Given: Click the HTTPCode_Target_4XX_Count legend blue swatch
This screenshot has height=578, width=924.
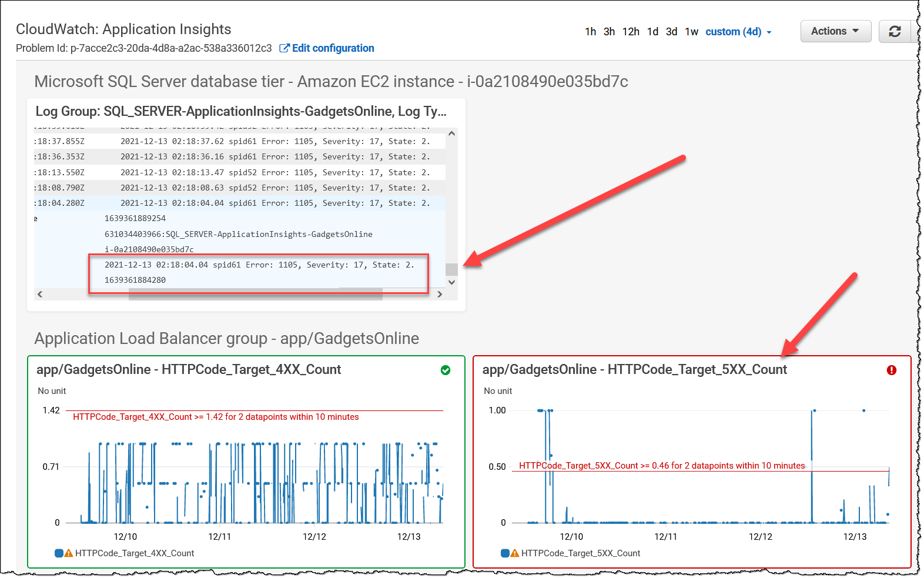Looking at the screenshot, I should point(59,553).
